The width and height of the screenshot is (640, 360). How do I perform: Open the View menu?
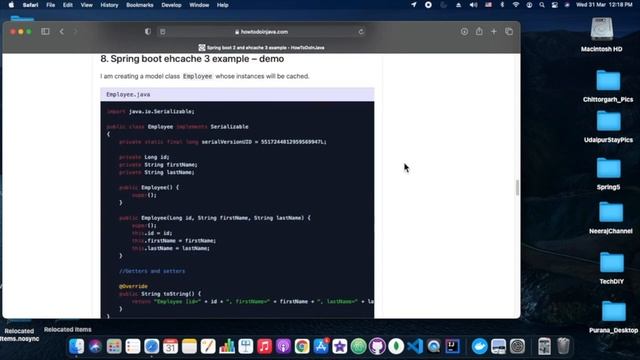coord(87,5)
